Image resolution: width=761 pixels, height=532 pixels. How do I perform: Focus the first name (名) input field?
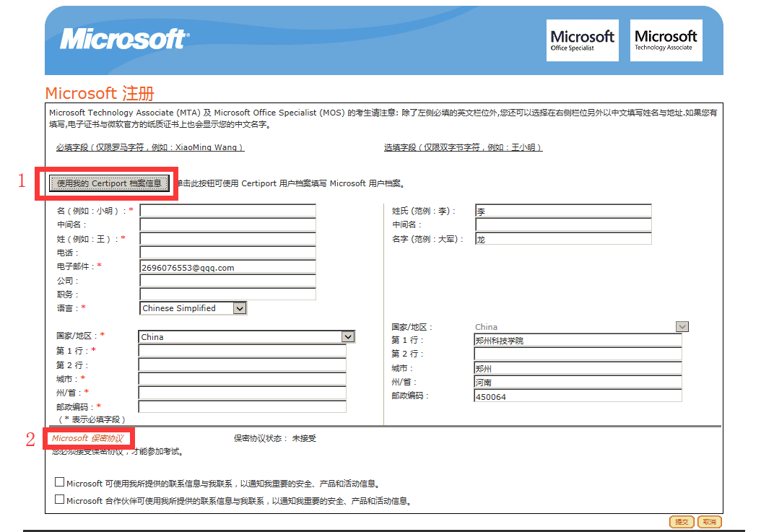pos(227,210)
